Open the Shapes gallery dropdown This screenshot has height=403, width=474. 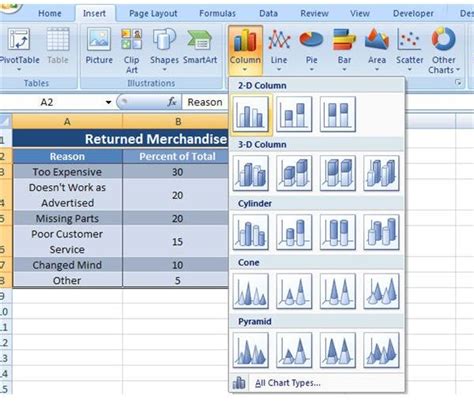click(164, 50)
